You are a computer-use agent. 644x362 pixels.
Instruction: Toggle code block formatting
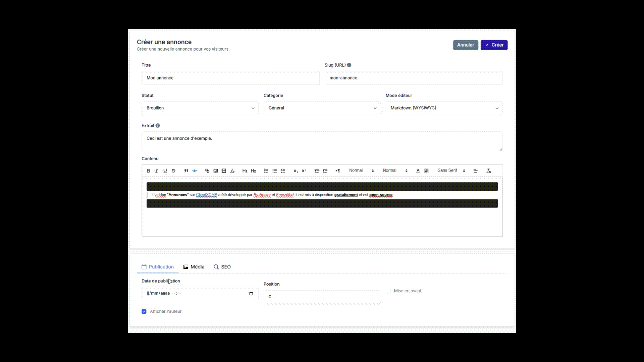coord(195,171)
